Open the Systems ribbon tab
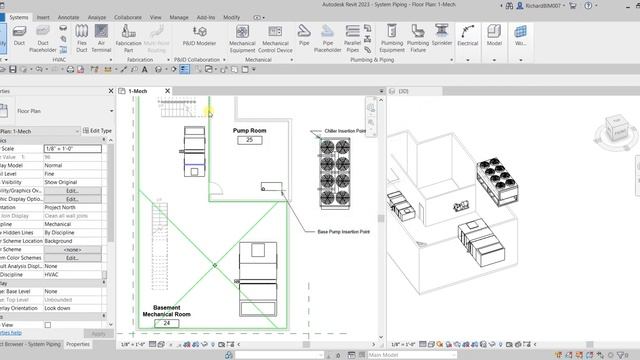 pyautogui.click(x=19, y=18)
